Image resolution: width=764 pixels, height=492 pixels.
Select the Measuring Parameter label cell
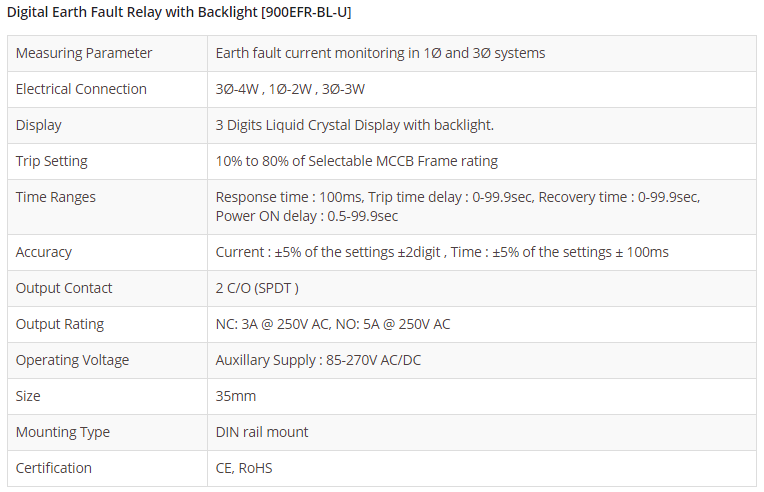84,53
